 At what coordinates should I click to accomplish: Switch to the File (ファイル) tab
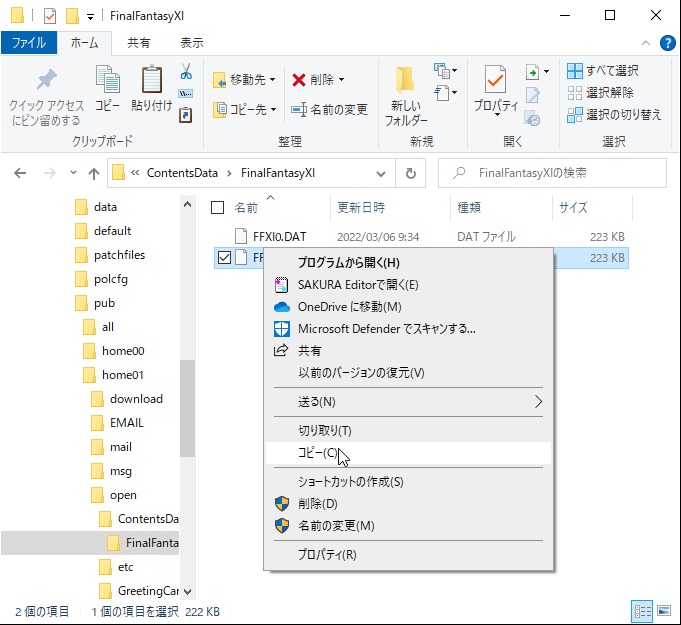click(29, 43)
